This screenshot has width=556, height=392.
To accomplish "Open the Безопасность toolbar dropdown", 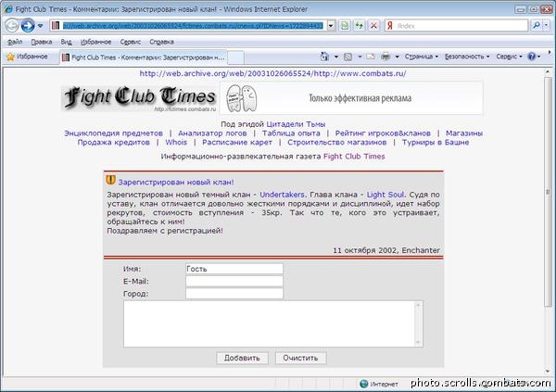I will (x=467, y=57).
